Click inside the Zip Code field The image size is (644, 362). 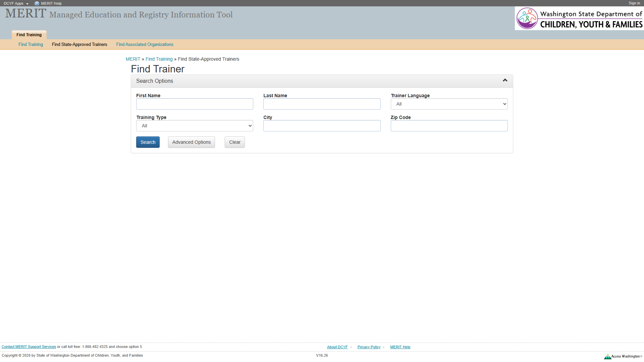point(449,126)
